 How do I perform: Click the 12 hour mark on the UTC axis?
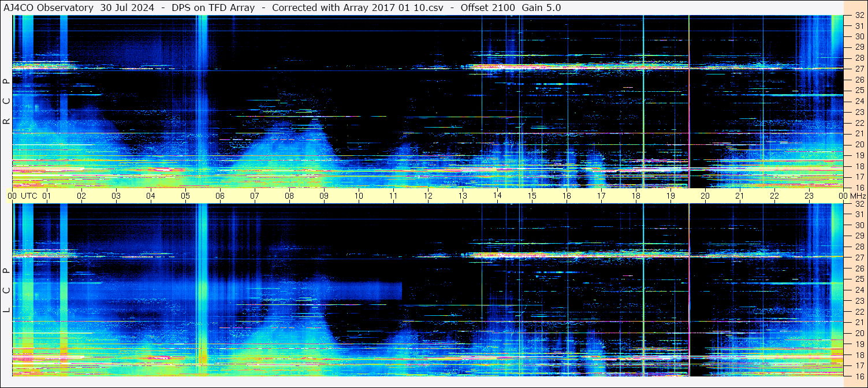428,196
